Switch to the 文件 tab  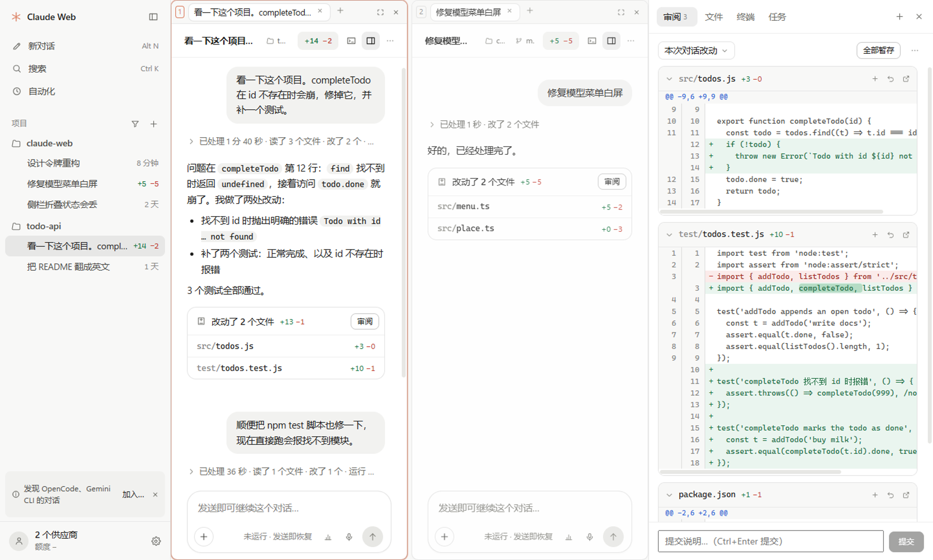click(714, 17)
